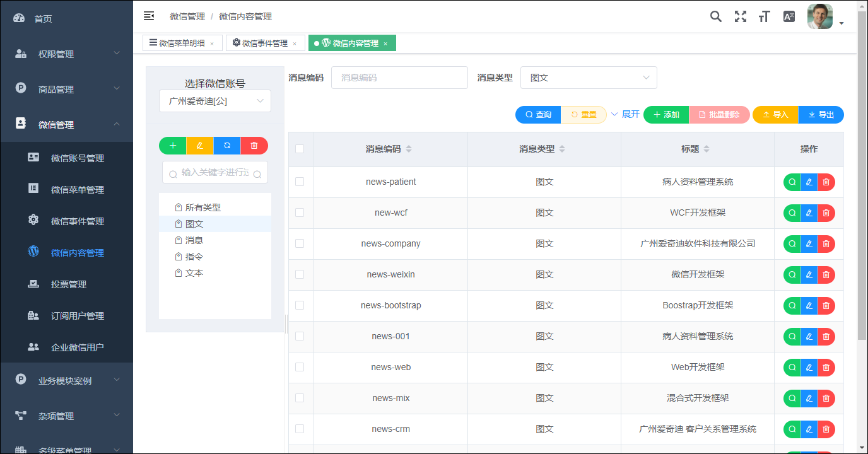Viewport: 868px width, 454px height.
Task: Click the 批量删除 button
Action: (719, 115)
